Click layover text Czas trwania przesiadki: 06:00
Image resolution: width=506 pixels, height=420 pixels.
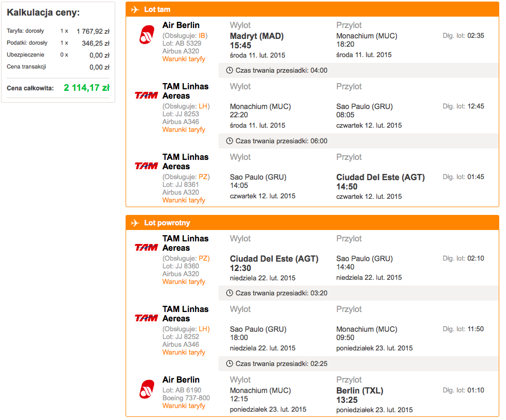pyautogui.click(x=281, y=141)
